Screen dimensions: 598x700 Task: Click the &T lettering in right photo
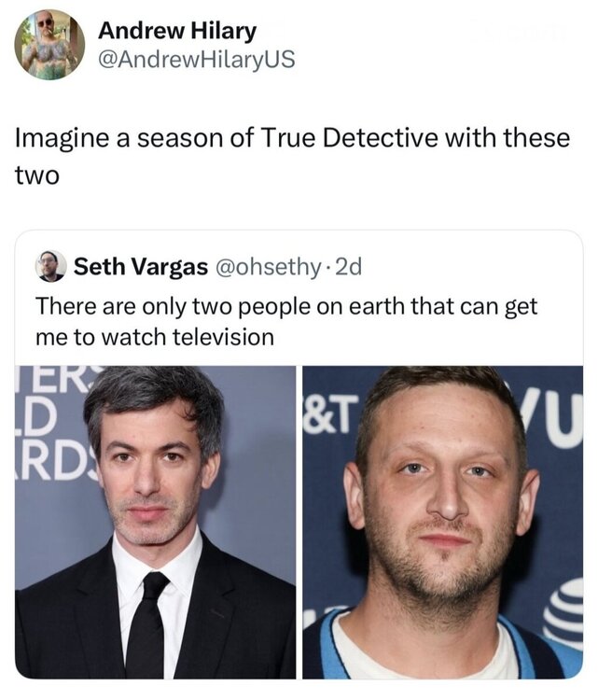(329, 415)
